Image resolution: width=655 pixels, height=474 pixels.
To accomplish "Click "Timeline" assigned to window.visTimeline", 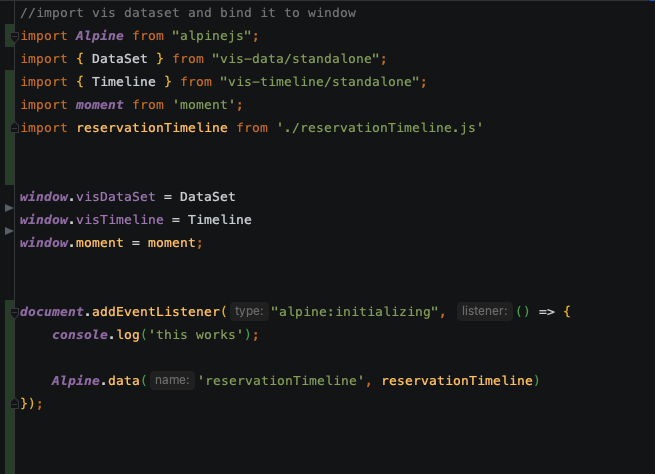I will click(220, 220).
